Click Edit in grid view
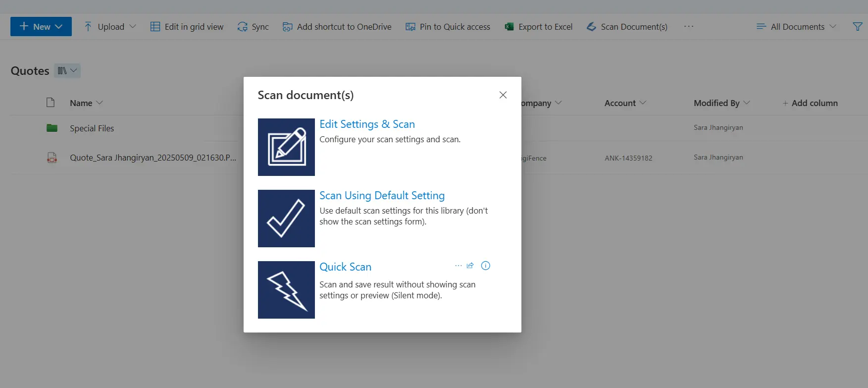This screenshot has height=388, width=868. (187, 27)
